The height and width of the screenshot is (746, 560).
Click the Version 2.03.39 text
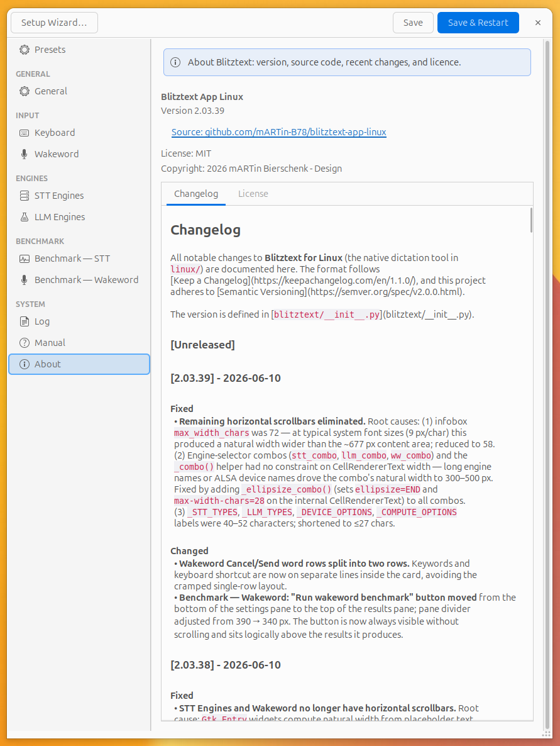[192, 111]
